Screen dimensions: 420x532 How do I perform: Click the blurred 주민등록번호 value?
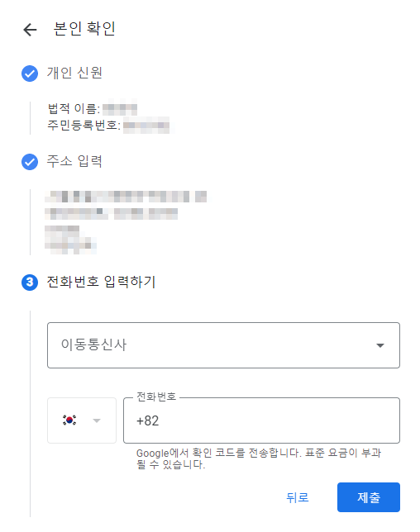coord(146,126)
